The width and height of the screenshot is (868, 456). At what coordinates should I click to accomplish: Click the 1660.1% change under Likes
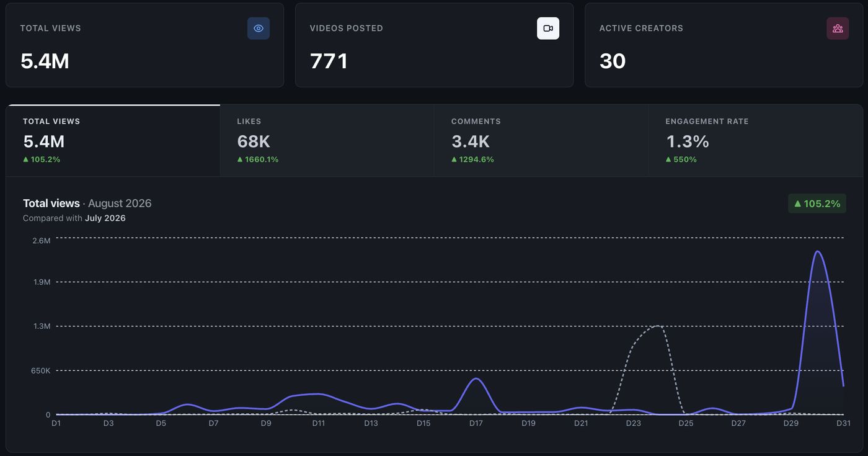pos(258,159)
